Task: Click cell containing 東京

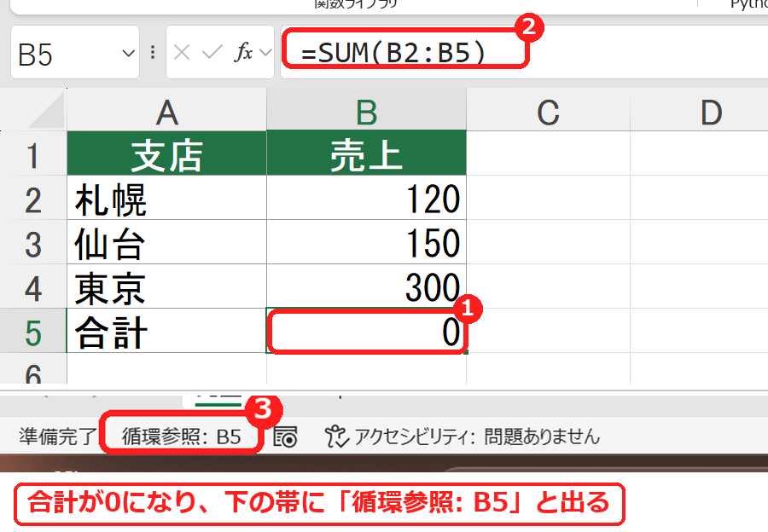Action: [166, 286]
